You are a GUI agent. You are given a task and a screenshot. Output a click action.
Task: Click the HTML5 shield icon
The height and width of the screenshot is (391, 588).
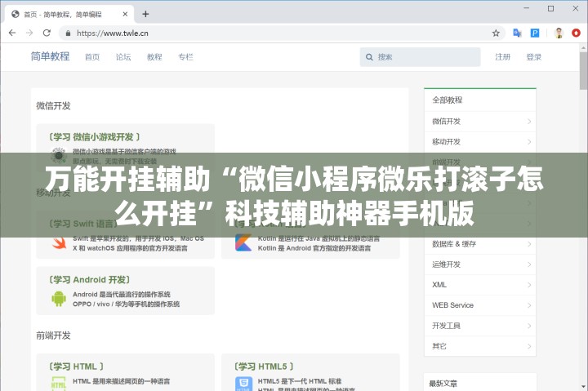click(243, 384)
